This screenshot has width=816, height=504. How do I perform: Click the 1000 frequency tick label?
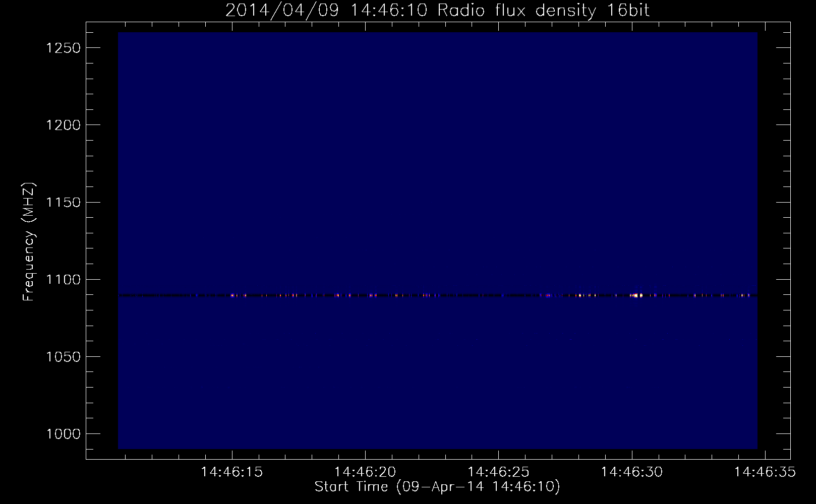tap(63, 433)
